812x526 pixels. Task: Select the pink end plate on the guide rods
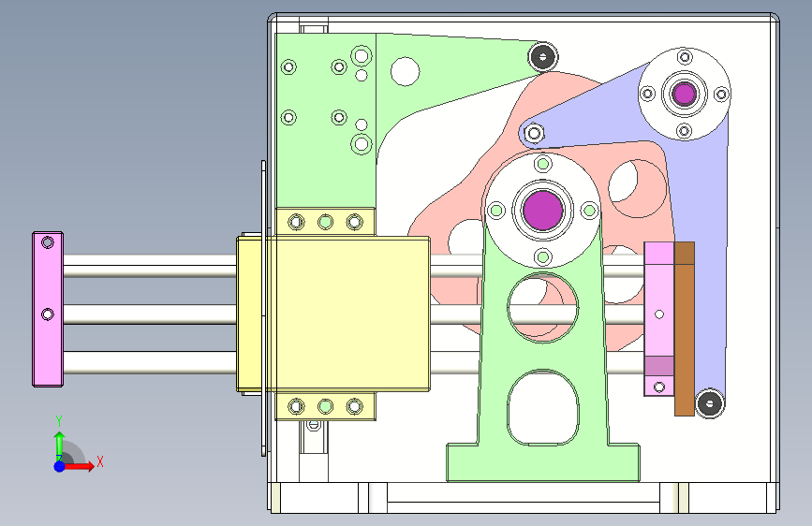coord(48,309)
